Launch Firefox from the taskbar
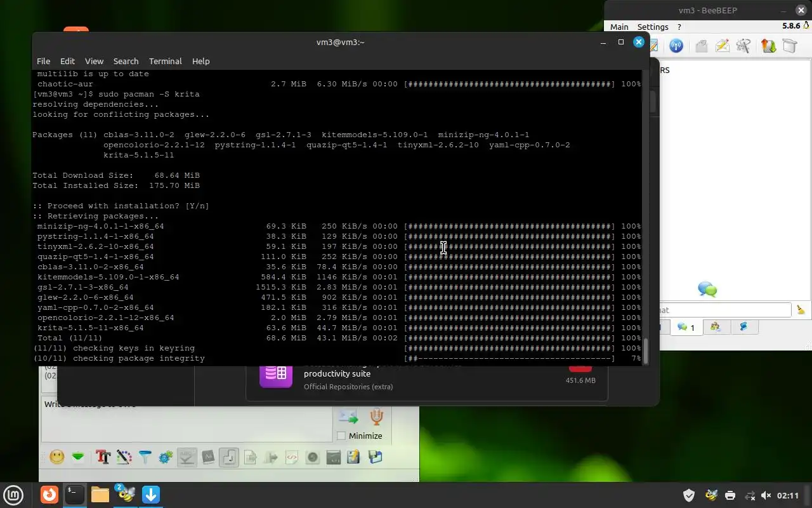The height and width of the screenshot is (508, 812). coord(49,494)
